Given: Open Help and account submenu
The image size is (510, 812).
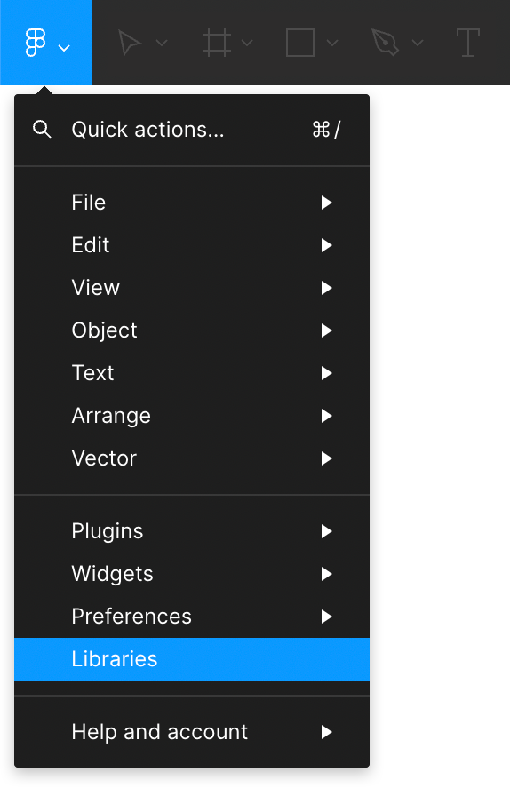Looking at the screenshot, I should (x=192, y=732).
